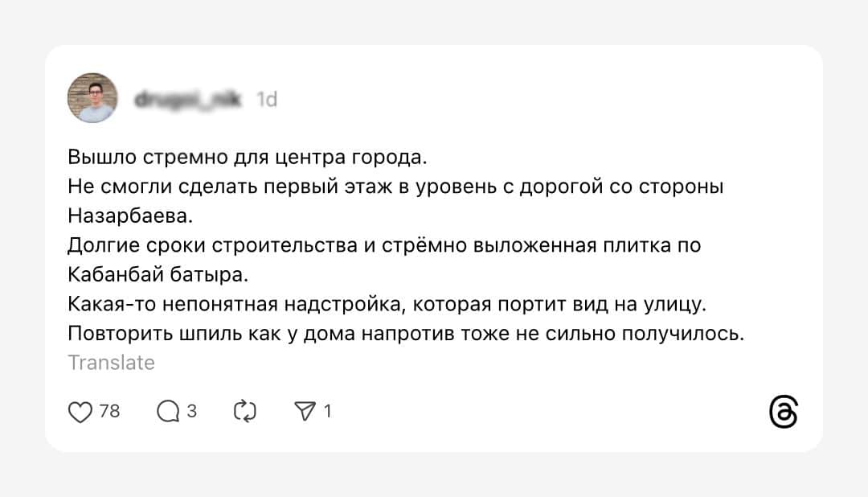Open replies via the comment bubble icon
This screenshot has width=868, height=497.
(x=168, y=411)
